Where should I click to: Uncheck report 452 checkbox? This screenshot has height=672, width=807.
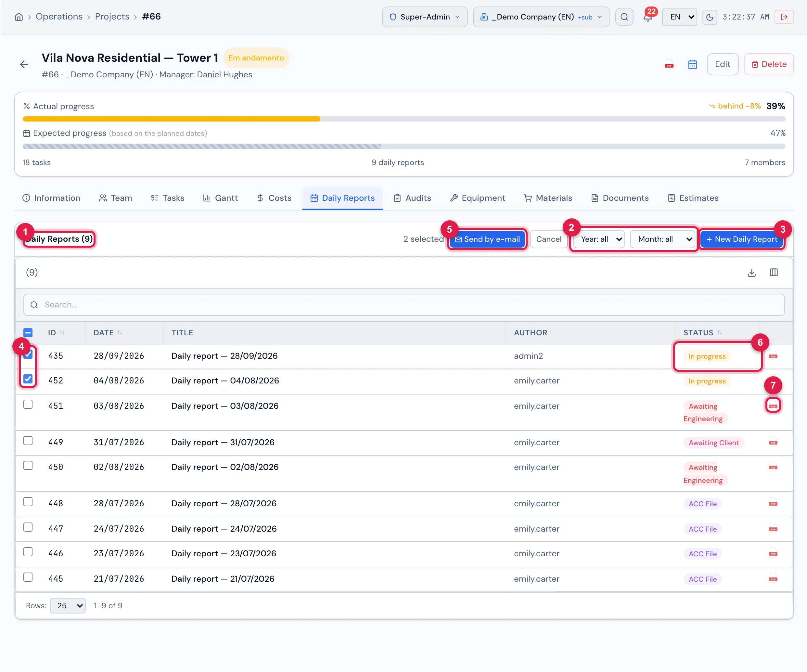(28, 379)
